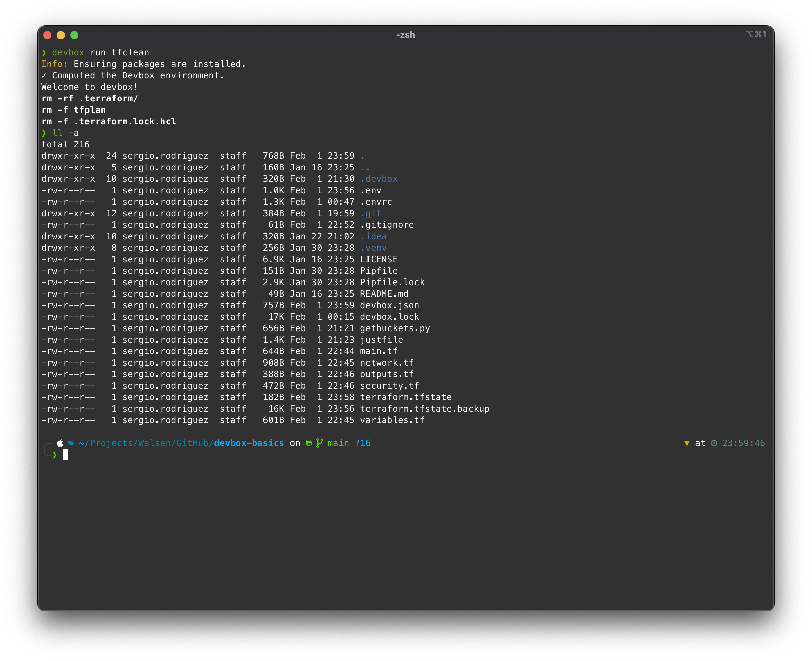The image size is (812, 661).
Task: Click the -zsh window title
Action: [x=406, y=35]
